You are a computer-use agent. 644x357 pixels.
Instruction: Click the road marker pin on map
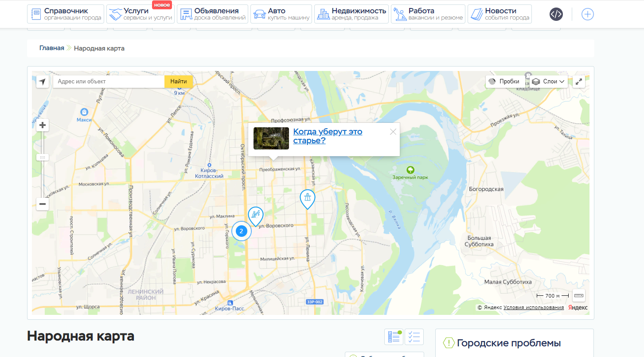pos(307,198)
